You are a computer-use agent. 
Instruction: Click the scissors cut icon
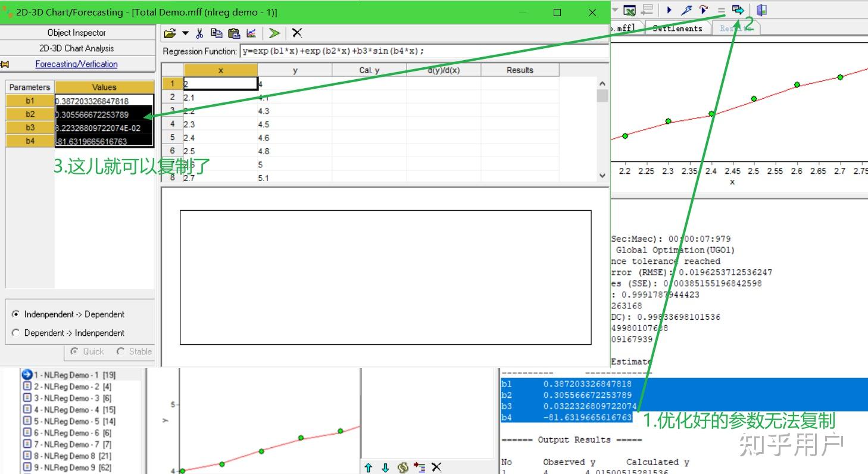pyautogui.click(x=200, y=33)
